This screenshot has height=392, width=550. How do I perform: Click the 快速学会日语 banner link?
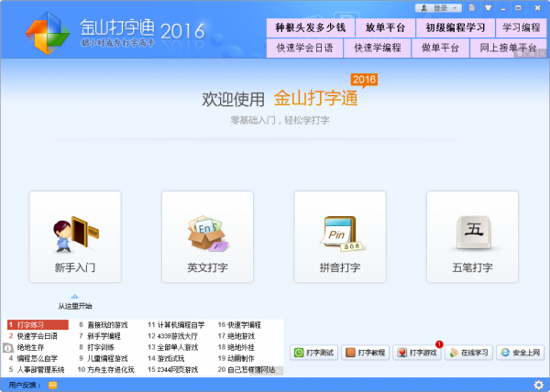(x=305, y=48)
